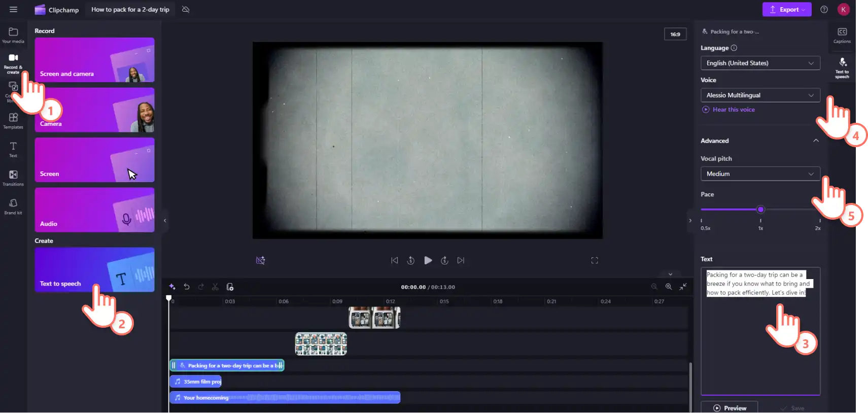This screenshot has width=868, height=413.
Task: Play the video preview
Action: [428, 260]
